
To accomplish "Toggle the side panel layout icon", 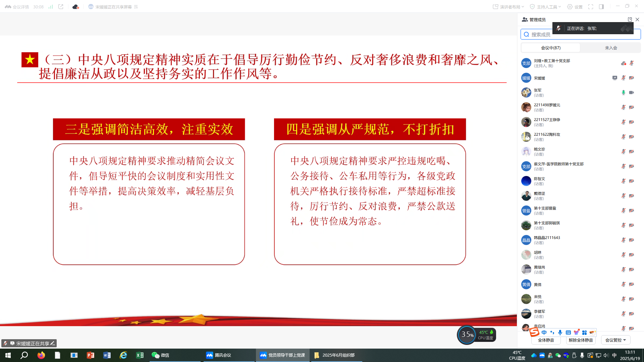I will click(x=601, y=7).
